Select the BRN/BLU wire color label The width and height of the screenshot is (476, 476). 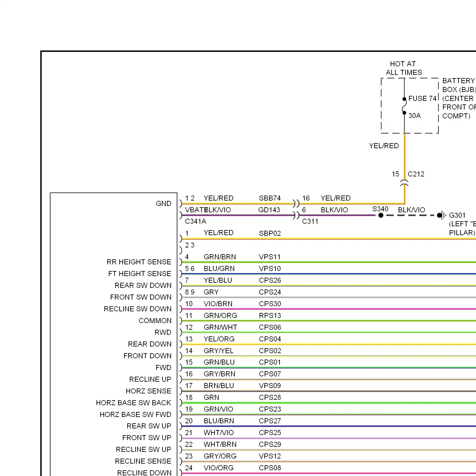pos(219,386)
